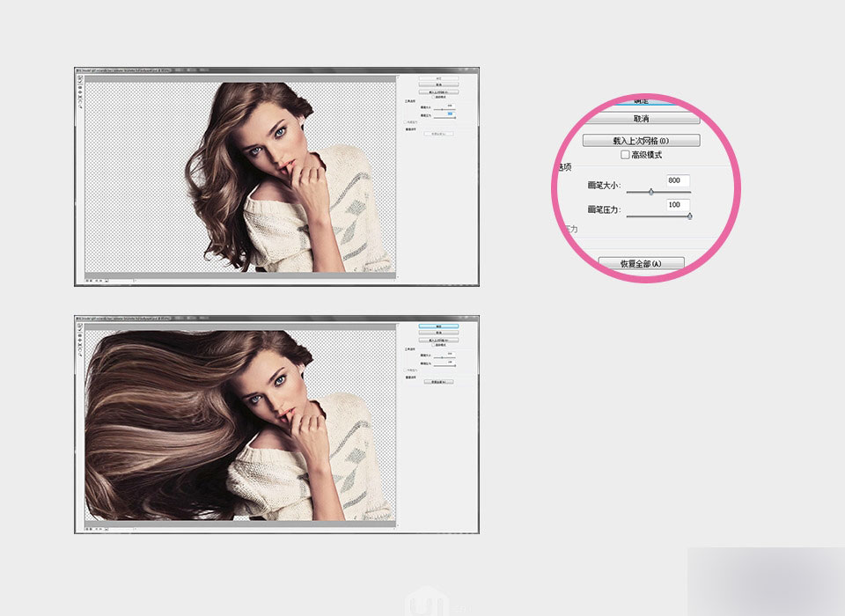Select Reconstruct tool in lower Liquify window
The image size is (845, 616).
tap(80, 330)
